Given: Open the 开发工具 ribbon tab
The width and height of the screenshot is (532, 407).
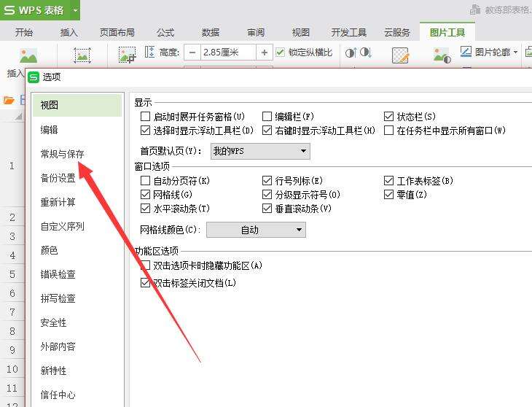Looking at the screenshot, I should [x=349, y=33].
